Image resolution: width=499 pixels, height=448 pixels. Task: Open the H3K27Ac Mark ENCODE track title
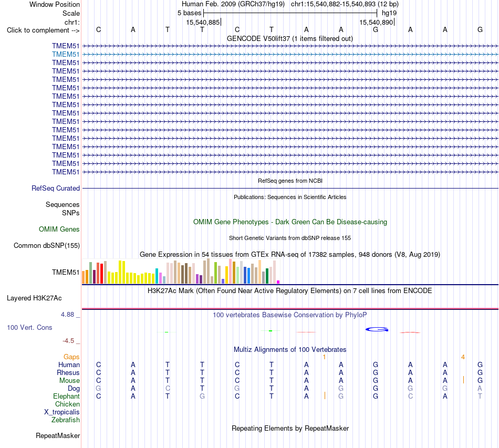click(x=290, y=291)
